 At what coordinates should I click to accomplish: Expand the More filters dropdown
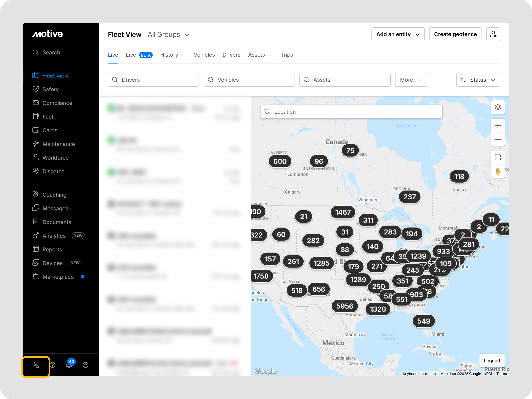(411, 80)
